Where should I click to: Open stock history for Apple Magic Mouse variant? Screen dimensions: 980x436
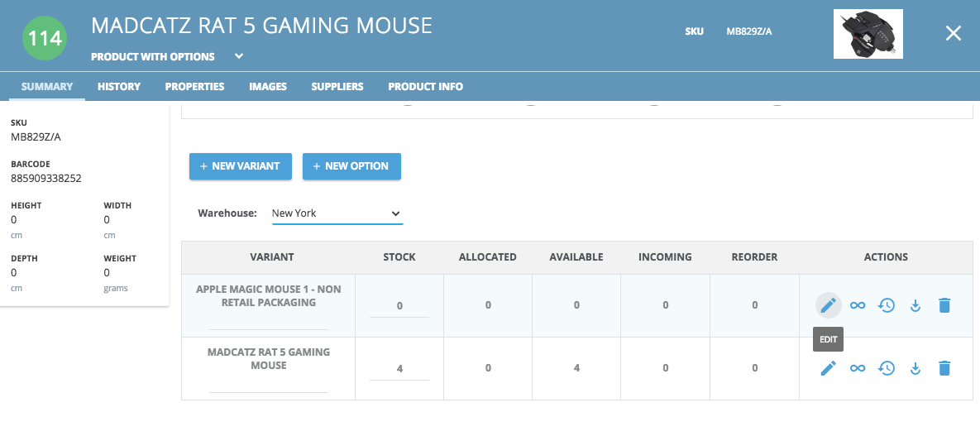pyautogui.click(x=887, y=305)
